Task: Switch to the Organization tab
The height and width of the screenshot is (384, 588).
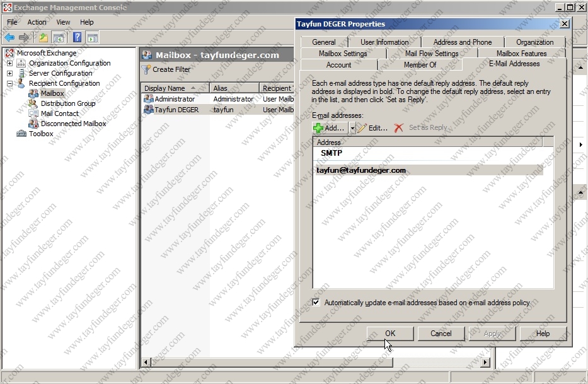Action: (x=535, y=42)
